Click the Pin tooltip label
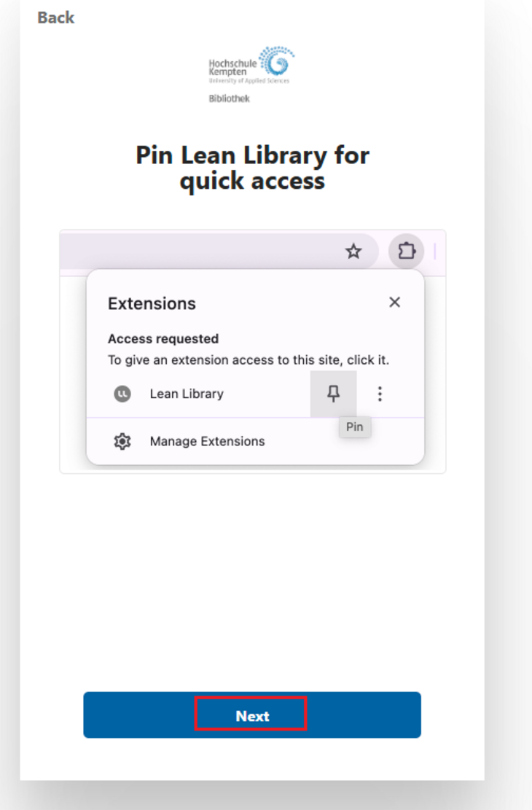This screenshot has height=810, width=532. pyautogui.click(x=354, y=427)
